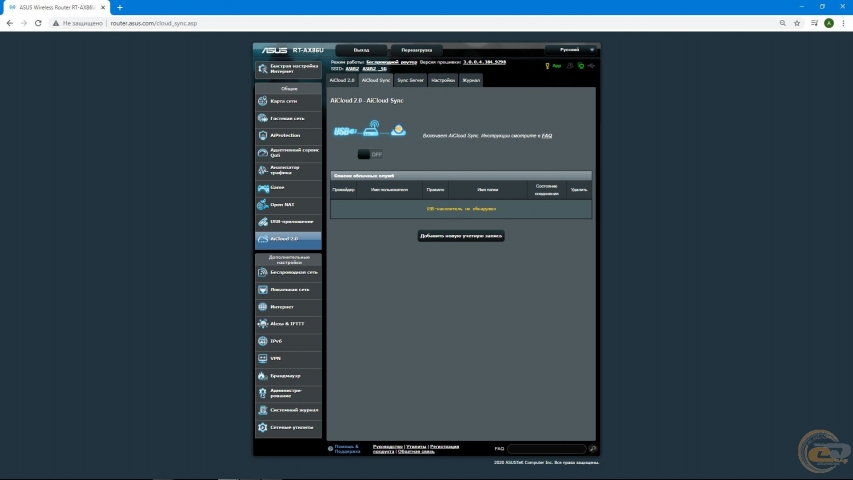
Task: Click the FAQ search magnifier icon
Action: (593, 448)
